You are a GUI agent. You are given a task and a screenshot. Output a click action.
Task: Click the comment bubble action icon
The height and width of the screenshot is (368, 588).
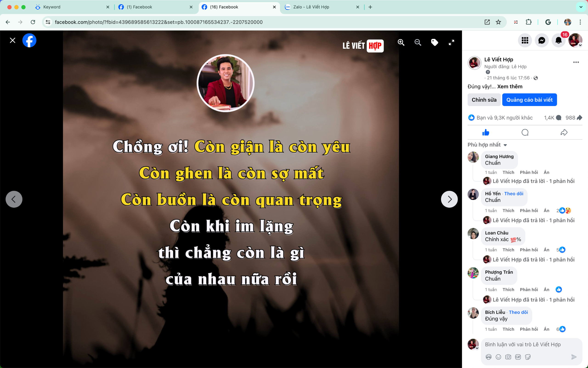pos(525,132)
